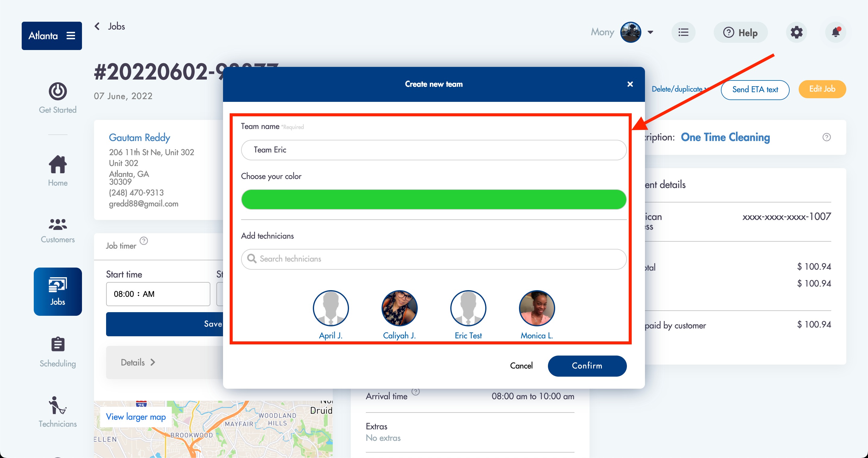Screen dimensions: 868x458
Task: Go to Home in the sidebar
Action: coord(58,171)
